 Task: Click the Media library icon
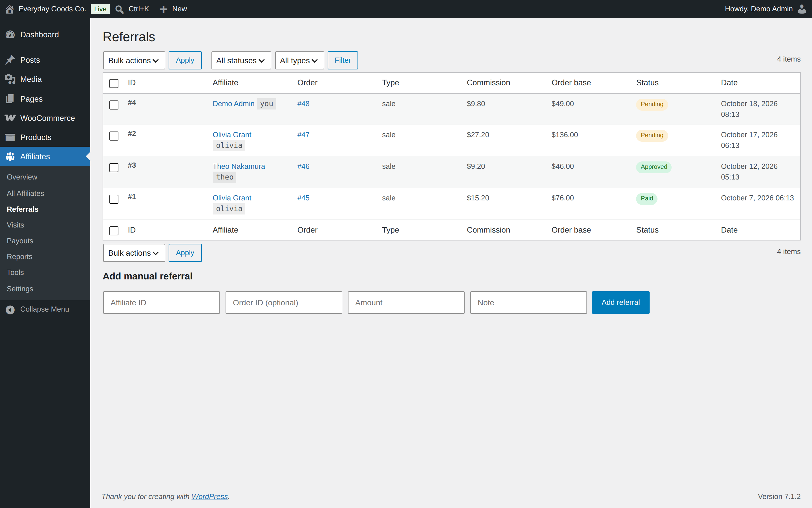[x=10, y=79]
